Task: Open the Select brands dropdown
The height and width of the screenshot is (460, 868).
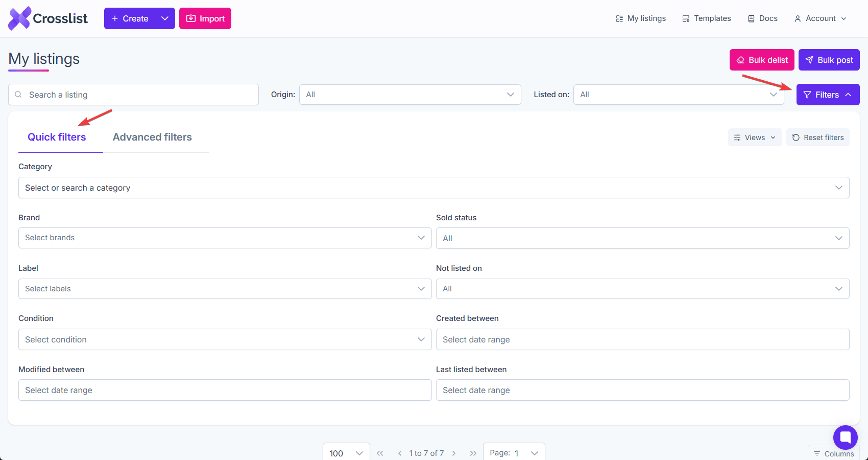Action: [225, 238]
